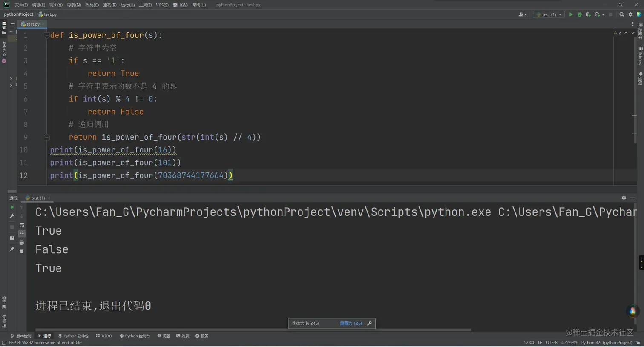Run with coverage using the shield icon
Image resolution: width=644 pixels, height=347 pixels.
[588, 14]
